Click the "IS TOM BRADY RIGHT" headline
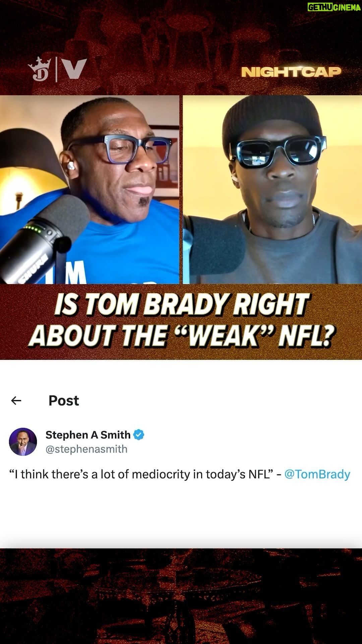 181,305
